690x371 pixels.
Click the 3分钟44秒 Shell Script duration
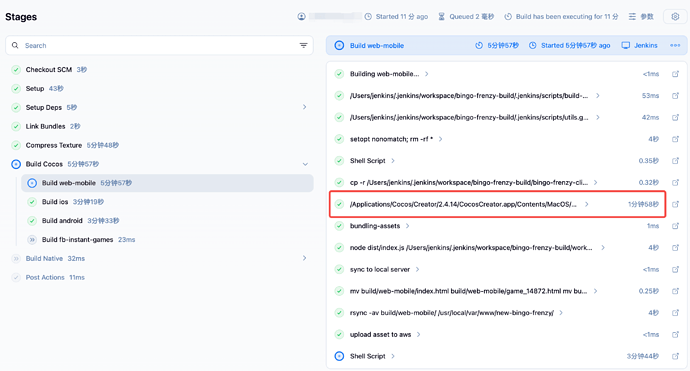642,356
